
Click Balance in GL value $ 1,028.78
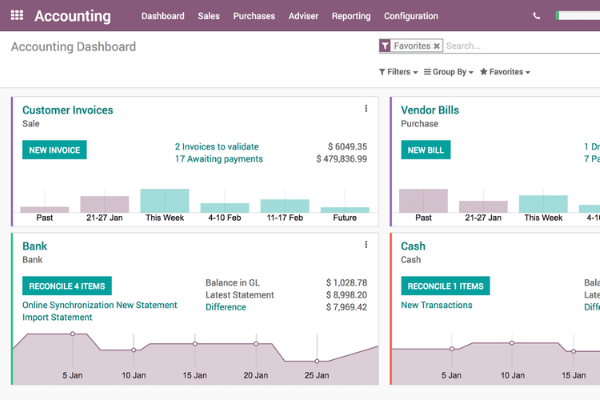(346, 283)
